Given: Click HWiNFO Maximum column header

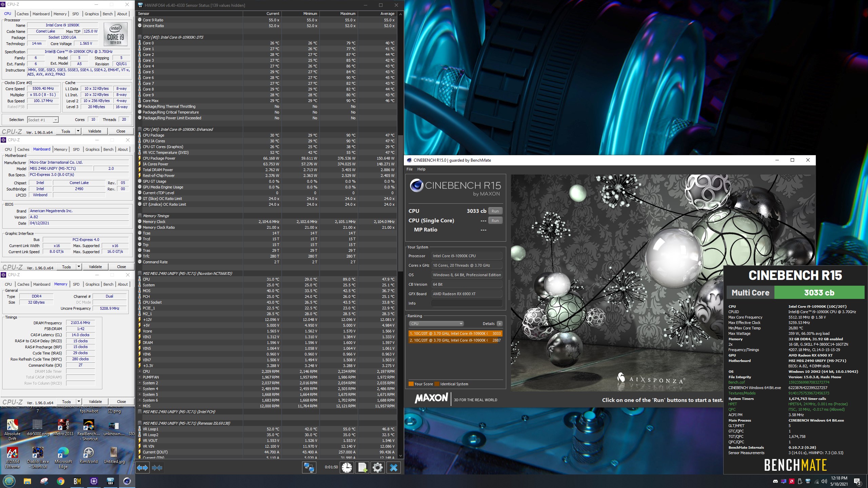Looking at the screenshot, I should pyautogui.click(x=339, y=14).
